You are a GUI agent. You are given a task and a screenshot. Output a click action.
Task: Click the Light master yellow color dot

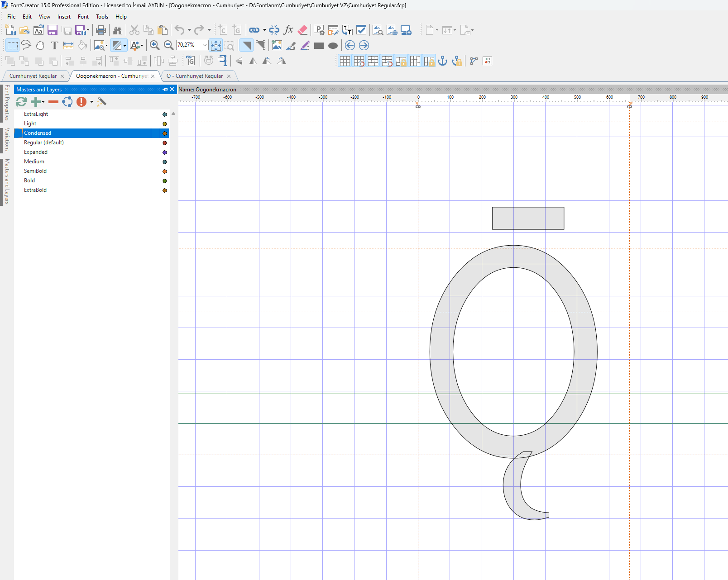click(x=165, y=124)
